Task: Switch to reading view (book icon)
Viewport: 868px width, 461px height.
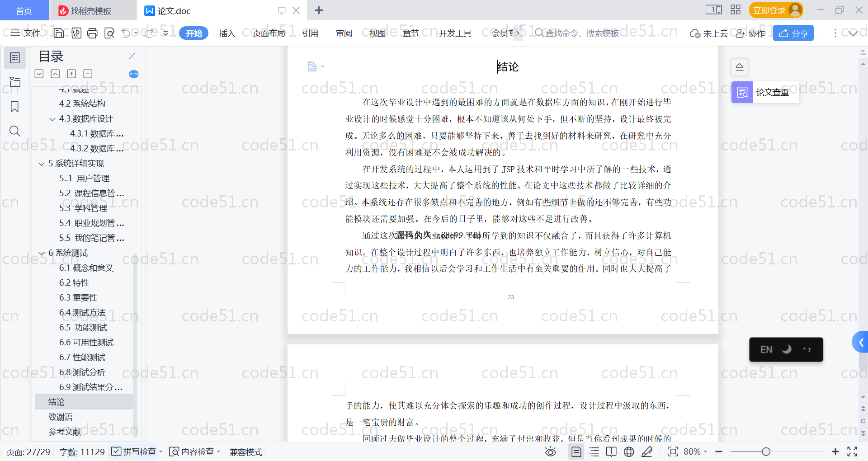Action: tap(611, 452)
